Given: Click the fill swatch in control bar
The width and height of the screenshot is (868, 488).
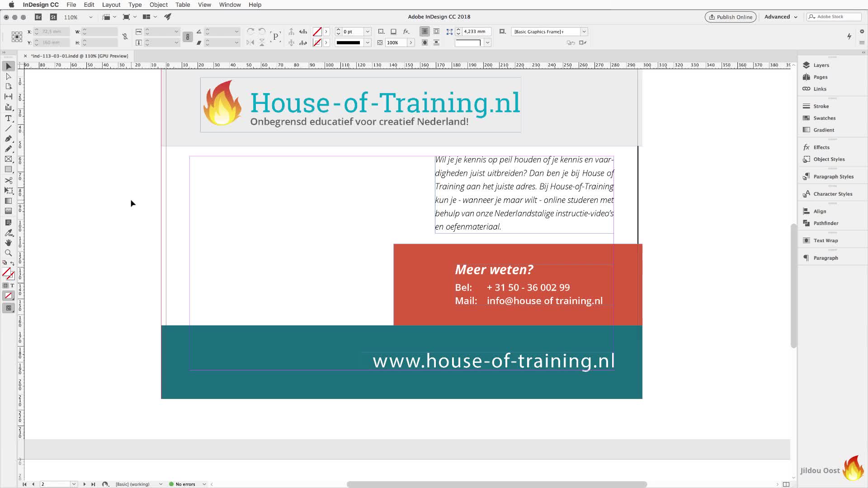Looking at the screenshot, I should point(317,32).
